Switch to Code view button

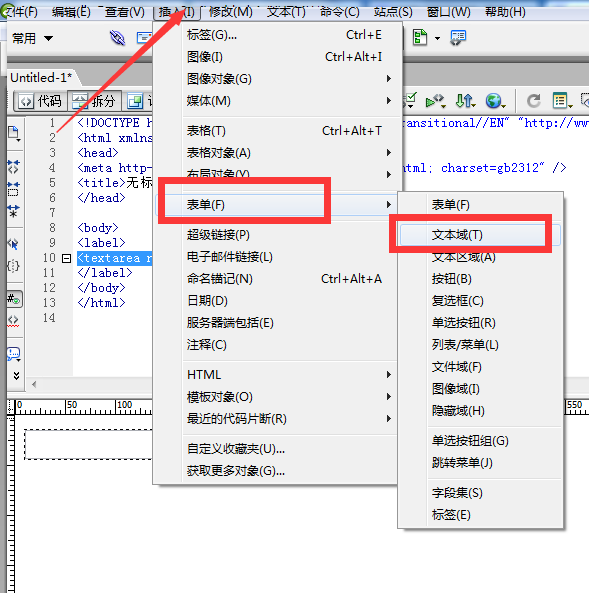[41, 101]
